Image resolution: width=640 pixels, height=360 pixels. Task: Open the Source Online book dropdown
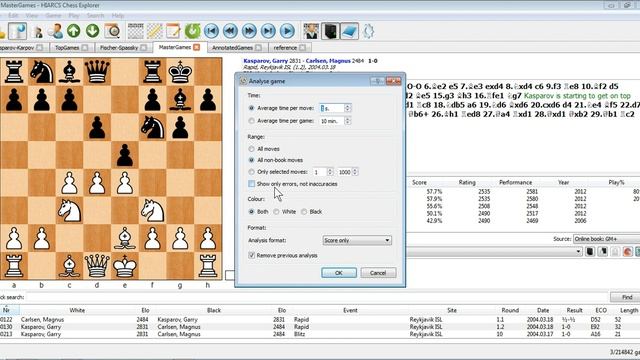607,239
